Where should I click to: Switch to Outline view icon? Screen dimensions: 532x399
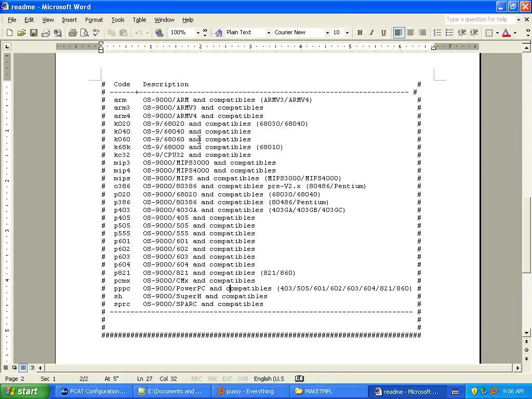click(x=32, y=367)
